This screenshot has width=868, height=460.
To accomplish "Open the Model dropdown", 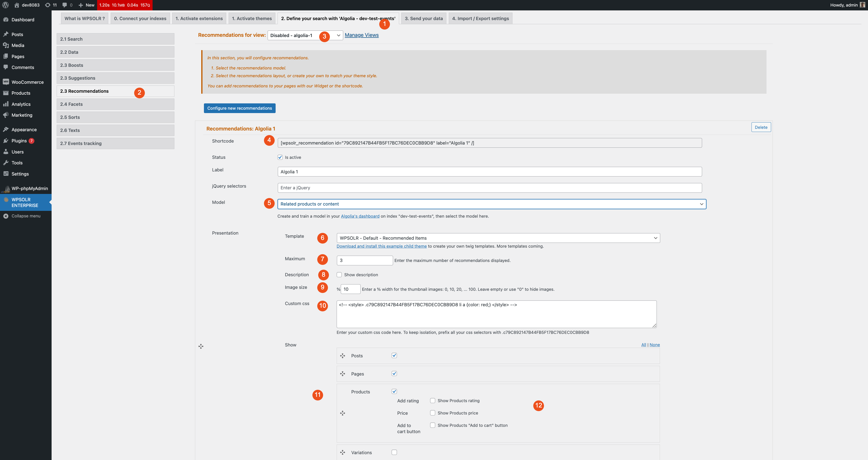I will (492, 204).
